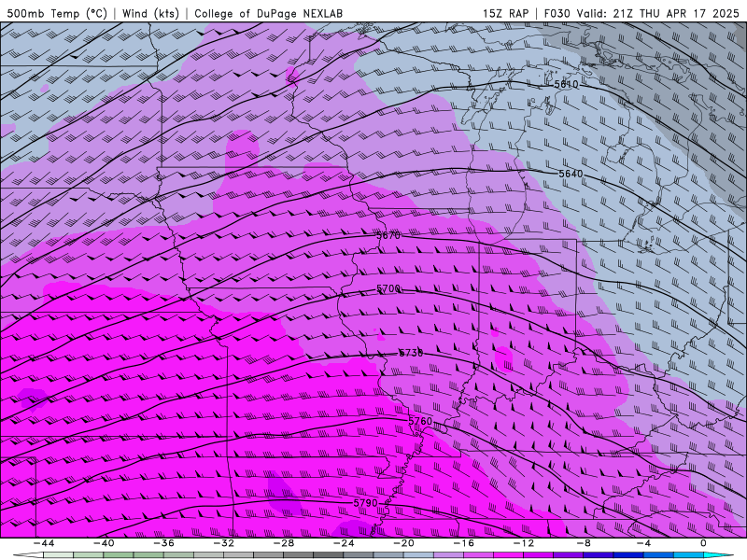The height and width of the screenshot is (560, 747).
Task: Click the '15Z RAP' model run label
Action: pyautogui.click(x=505, y=13)
